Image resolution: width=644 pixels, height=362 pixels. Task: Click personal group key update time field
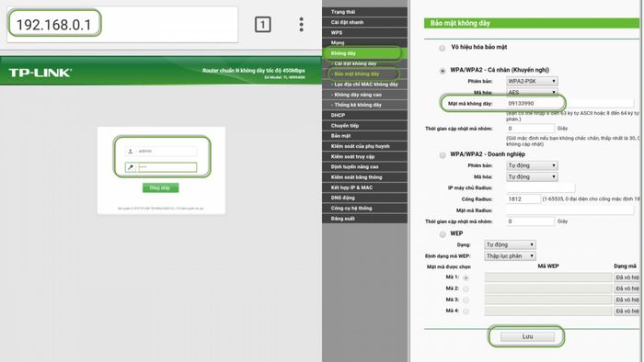(x=530, y=129)
